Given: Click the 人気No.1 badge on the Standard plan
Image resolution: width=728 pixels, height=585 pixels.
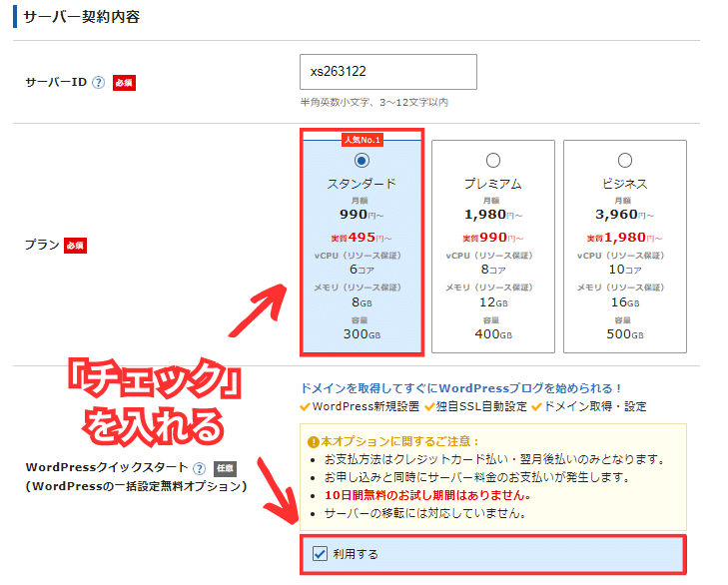Looking at the screenshot, I should (x=362, y=139).
